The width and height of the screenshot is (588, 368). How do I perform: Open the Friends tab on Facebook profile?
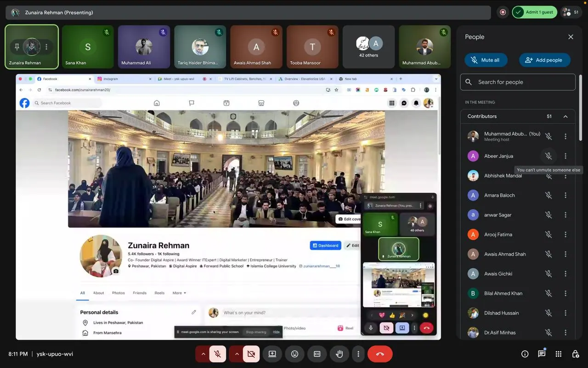[140, 293]
